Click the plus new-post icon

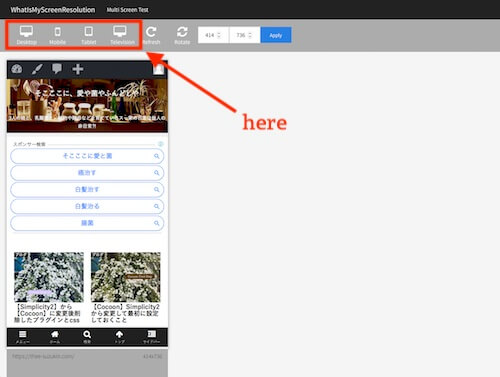point(78,69)
